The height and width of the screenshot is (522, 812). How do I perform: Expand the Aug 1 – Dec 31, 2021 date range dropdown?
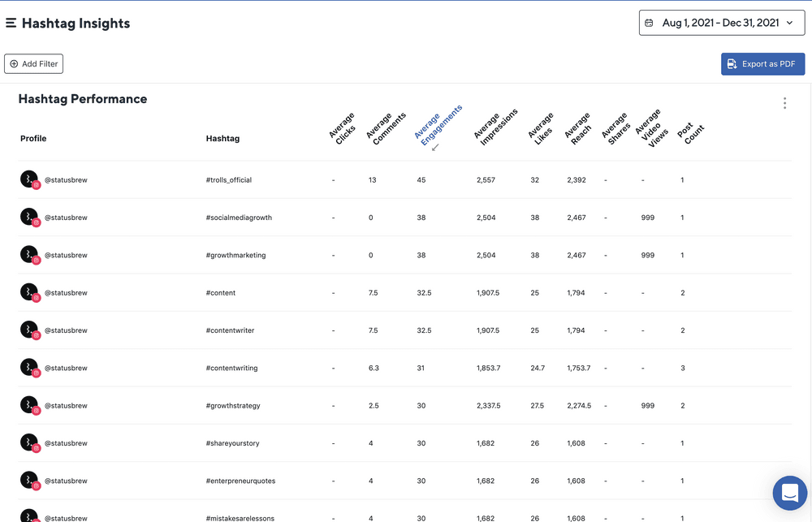tap(721, 23)
